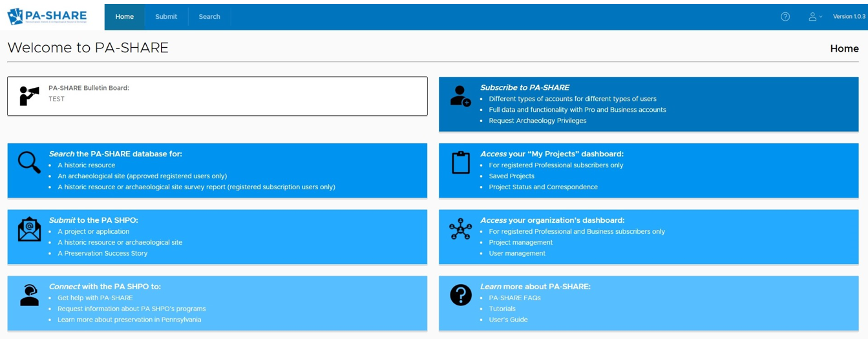
Task: Open Tutorials under Learn more
Action: [x=502, y=309]
